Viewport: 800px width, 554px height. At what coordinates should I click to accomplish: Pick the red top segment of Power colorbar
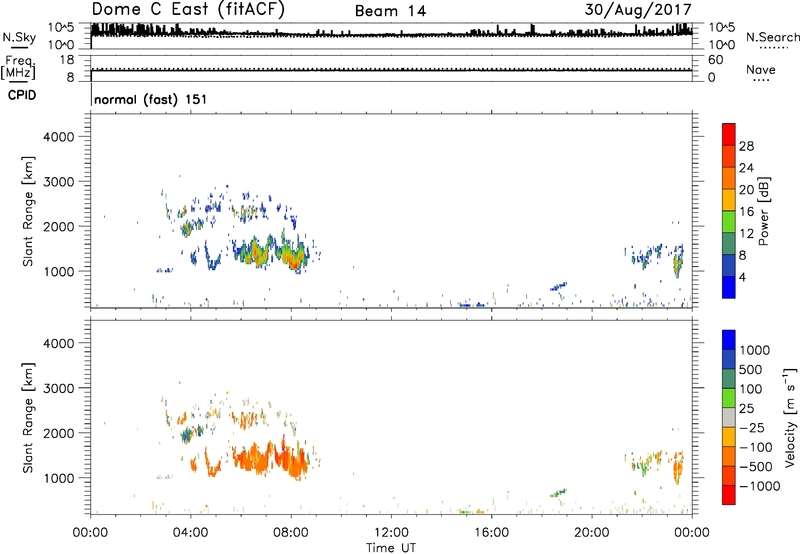(729, 134)
